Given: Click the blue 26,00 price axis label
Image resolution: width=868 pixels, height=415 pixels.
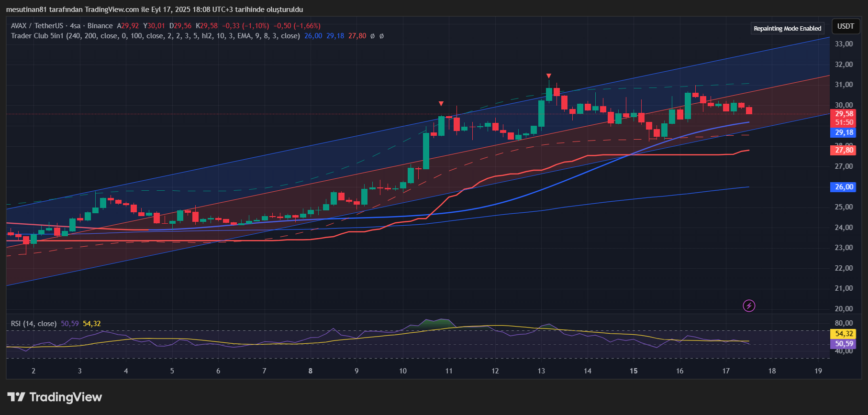Looking at the screenshot, I should click(x=844, y=187).
